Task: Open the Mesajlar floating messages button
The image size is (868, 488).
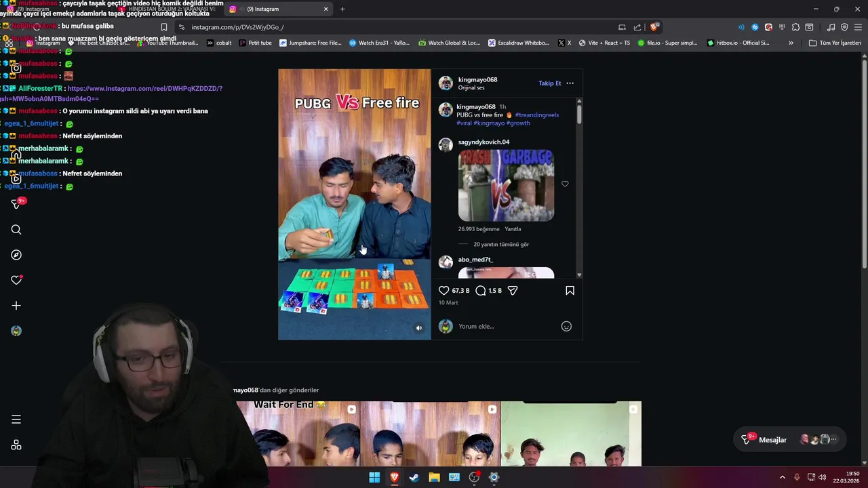Action: (791, 440)
